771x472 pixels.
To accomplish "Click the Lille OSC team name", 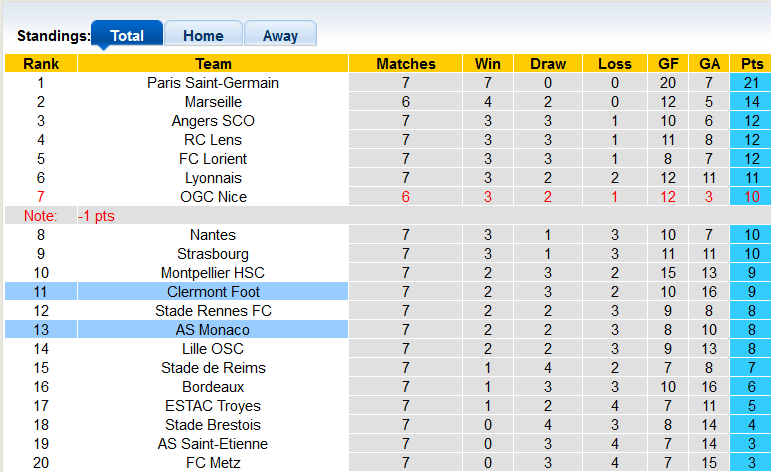I will [213, 349].
